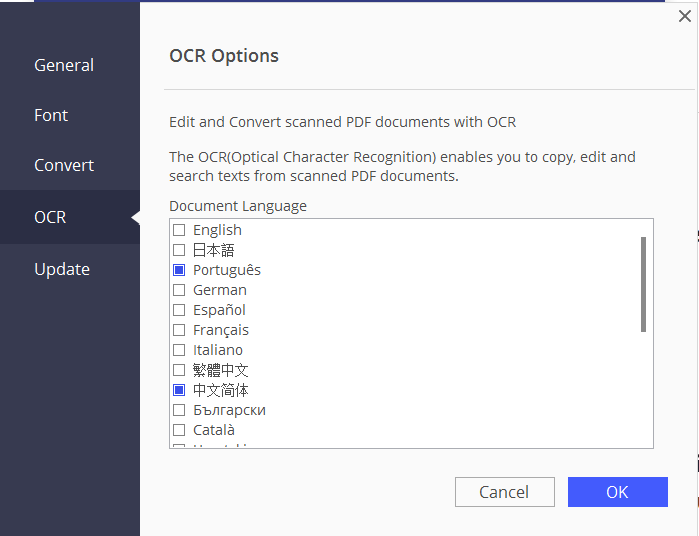Enable the 繁體中文 language checkbox
The image size is (699, 536).
(x=179, y=370)
